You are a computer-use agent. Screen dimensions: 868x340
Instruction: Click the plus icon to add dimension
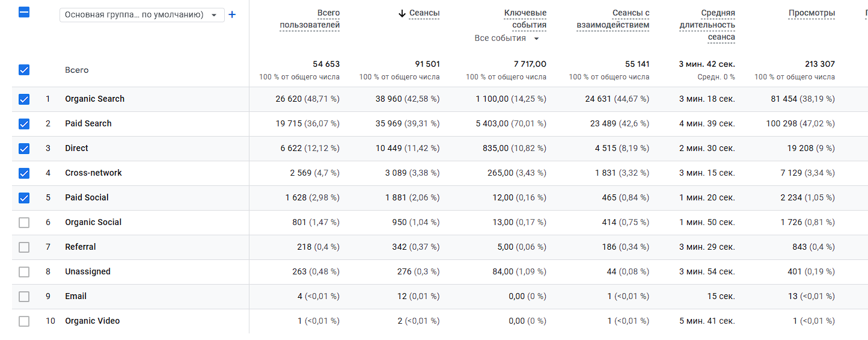click(233, 14)
